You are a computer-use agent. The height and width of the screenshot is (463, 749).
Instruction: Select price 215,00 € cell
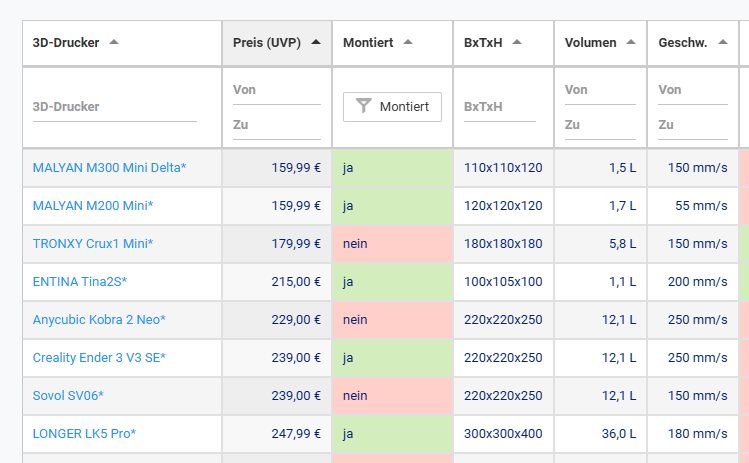pyautogui.click(x=277, y=281)
